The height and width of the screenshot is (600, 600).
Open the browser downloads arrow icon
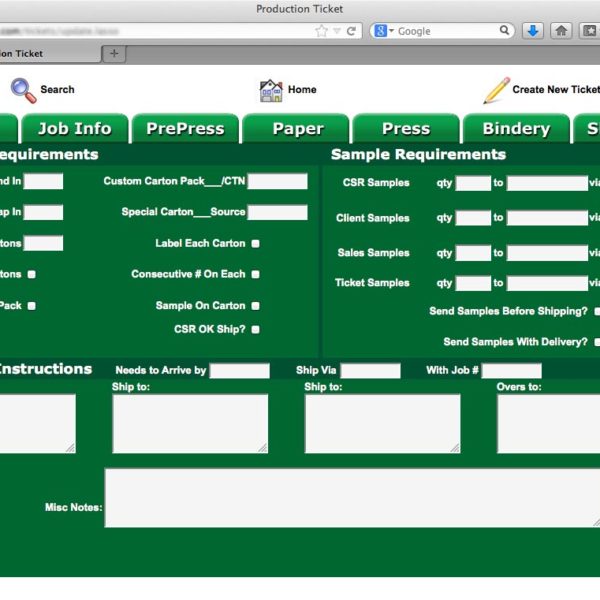tap(533, 31)
